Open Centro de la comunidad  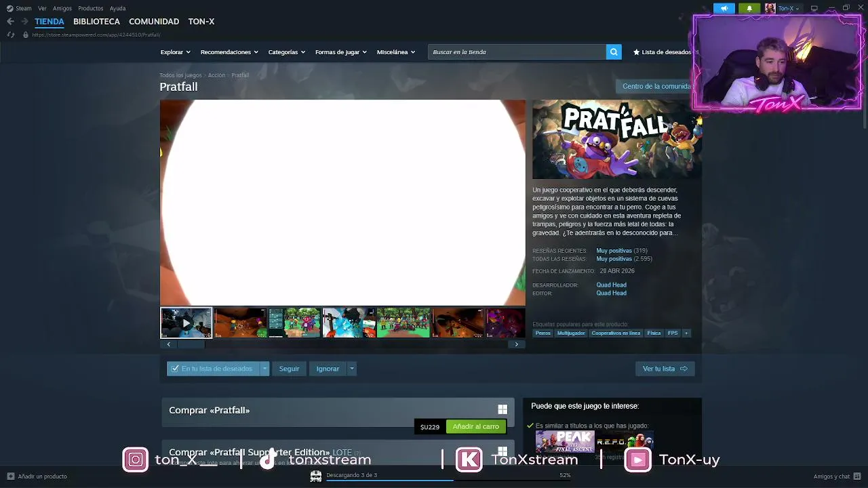[x=656, y=86]
